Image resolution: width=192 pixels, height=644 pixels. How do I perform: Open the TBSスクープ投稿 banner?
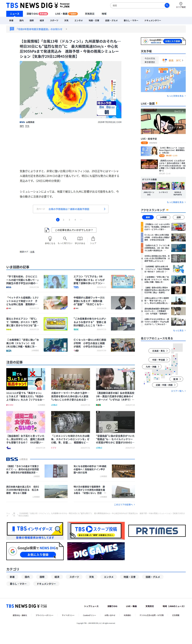pos(96,531)
